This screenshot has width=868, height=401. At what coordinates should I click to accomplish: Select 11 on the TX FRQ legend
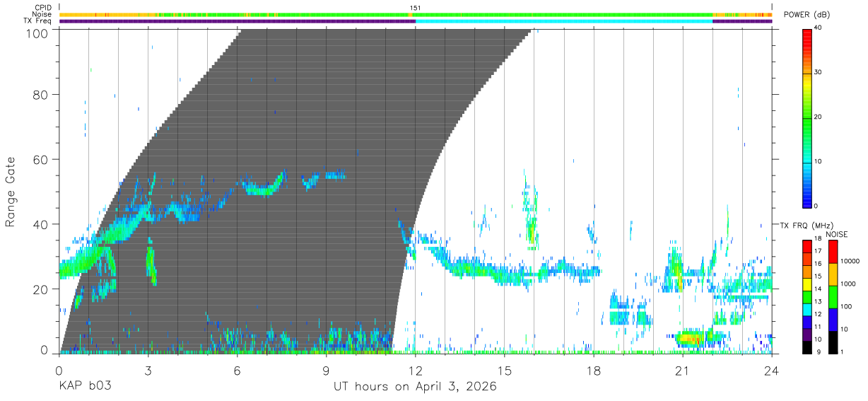point(819,326)
